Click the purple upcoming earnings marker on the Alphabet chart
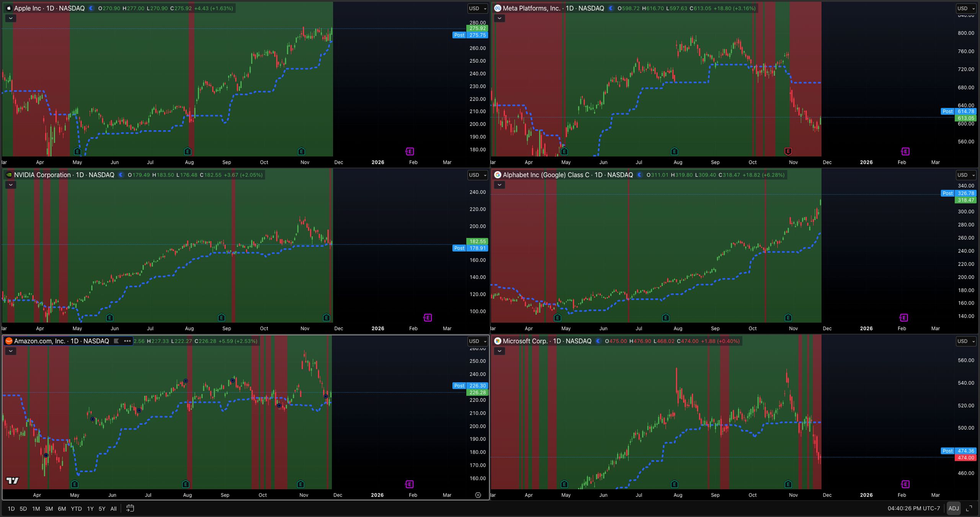The image size is (980, 517). pyautogui.click(x=903, y=318)
